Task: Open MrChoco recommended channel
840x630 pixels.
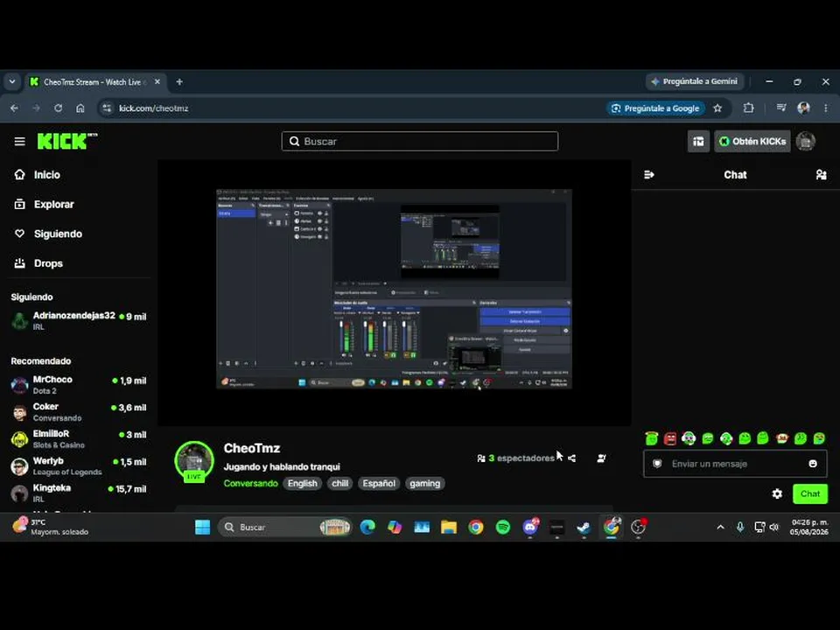Action: (79, 385)
